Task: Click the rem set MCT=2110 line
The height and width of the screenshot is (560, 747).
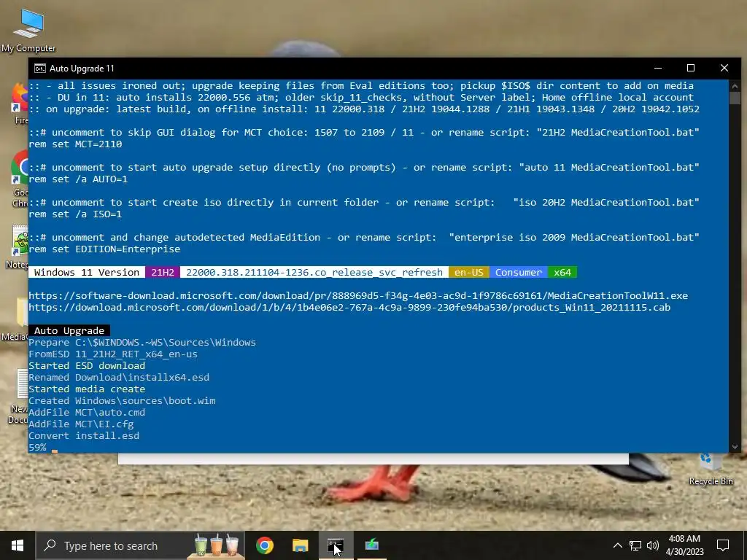Action: coord(75,144)
